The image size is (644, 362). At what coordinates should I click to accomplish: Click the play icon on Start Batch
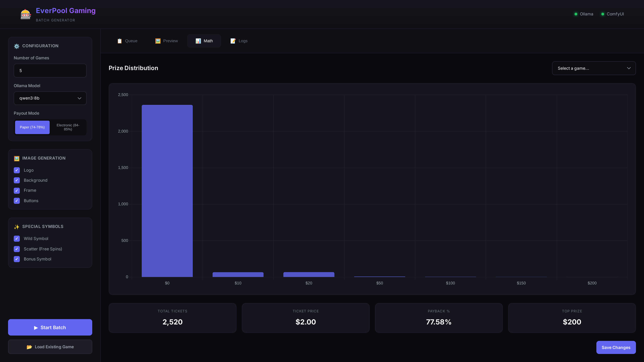point(36,327)
